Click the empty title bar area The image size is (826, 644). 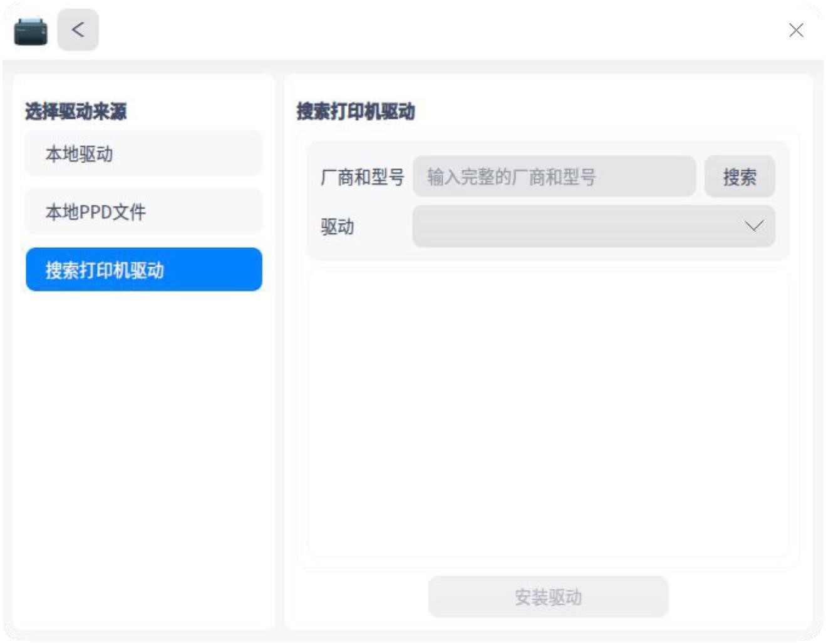click(x=438, y=30)
